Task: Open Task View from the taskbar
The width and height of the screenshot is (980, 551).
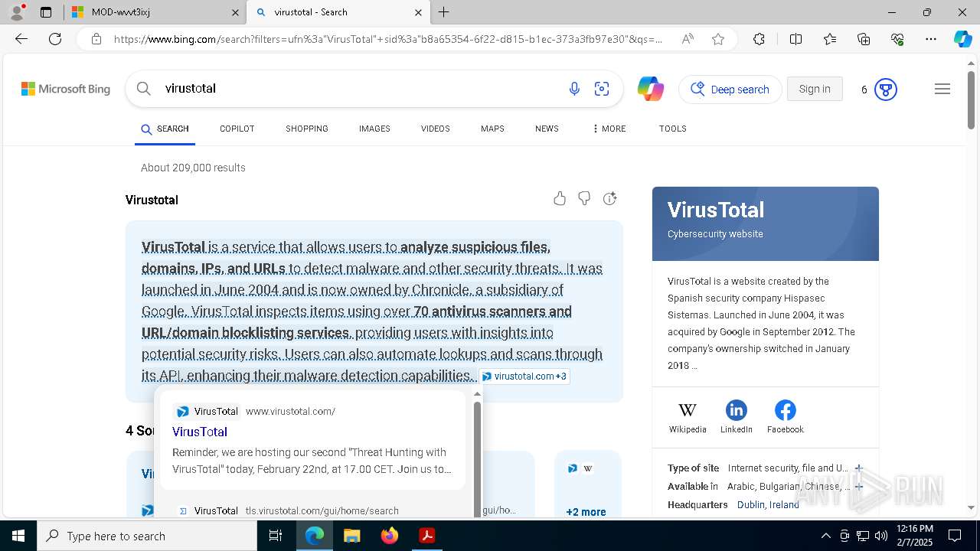Action: pos(276,536)
